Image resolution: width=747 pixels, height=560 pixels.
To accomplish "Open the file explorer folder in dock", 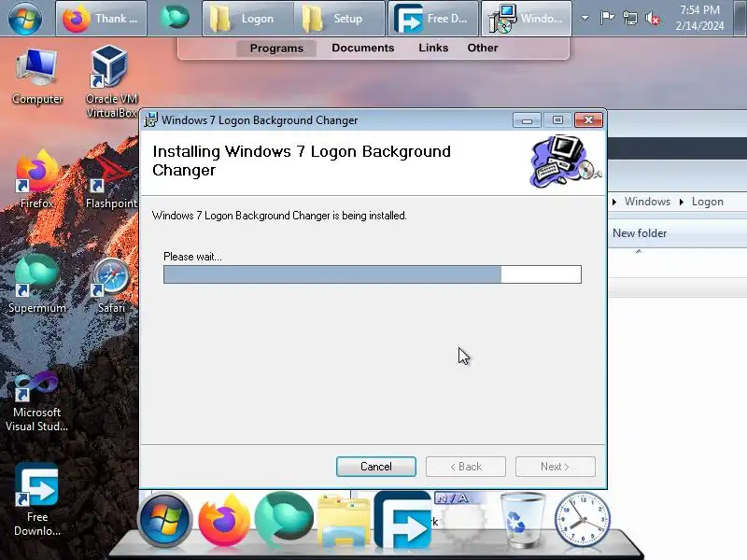I will tap(344, 521).
